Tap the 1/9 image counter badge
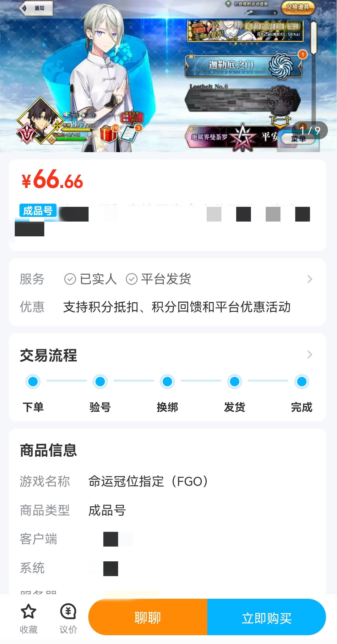 coord(310,130)
